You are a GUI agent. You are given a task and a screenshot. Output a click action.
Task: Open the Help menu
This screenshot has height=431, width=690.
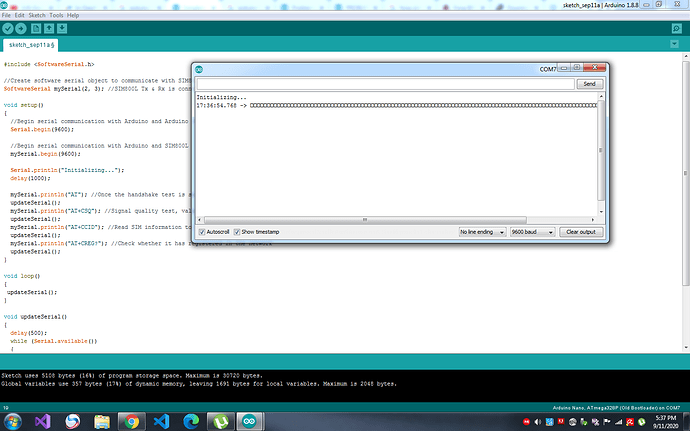point(73,15)
